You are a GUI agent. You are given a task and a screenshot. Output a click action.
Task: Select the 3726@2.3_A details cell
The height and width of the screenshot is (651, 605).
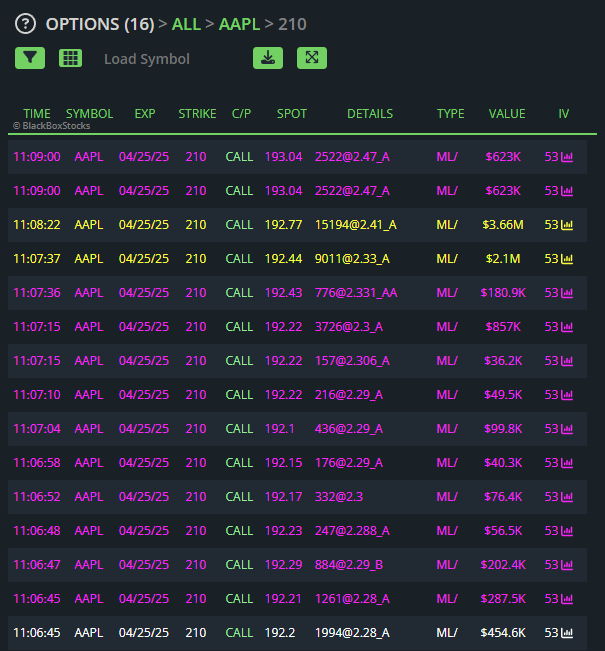click(349, 327)
